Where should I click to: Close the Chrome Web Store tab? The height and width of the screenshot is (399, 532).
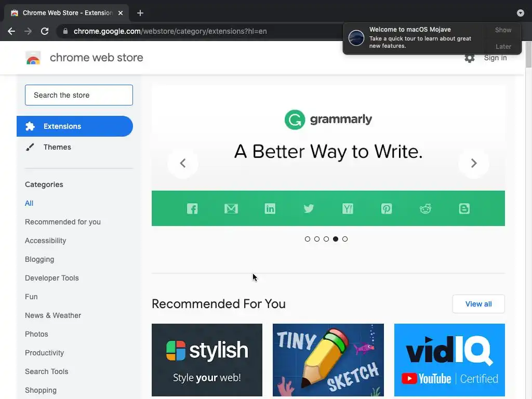pyautogui.click(x=121, y=13)
